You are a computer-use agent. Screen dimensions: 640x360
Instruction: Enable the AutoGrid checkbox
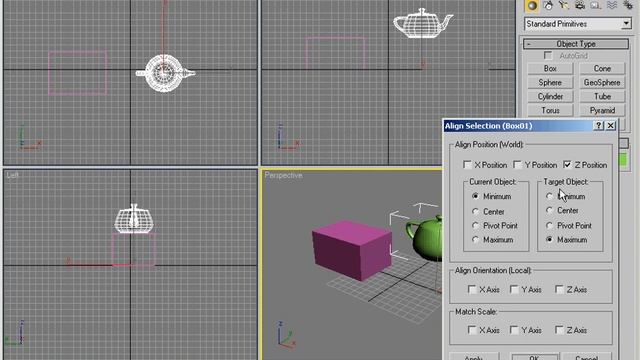coord(548,56)
